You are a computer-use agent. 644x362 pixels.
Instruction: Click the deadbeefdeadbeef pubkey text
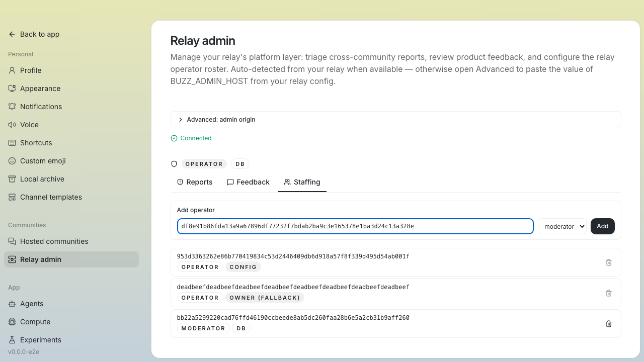[x=293, y=287]
